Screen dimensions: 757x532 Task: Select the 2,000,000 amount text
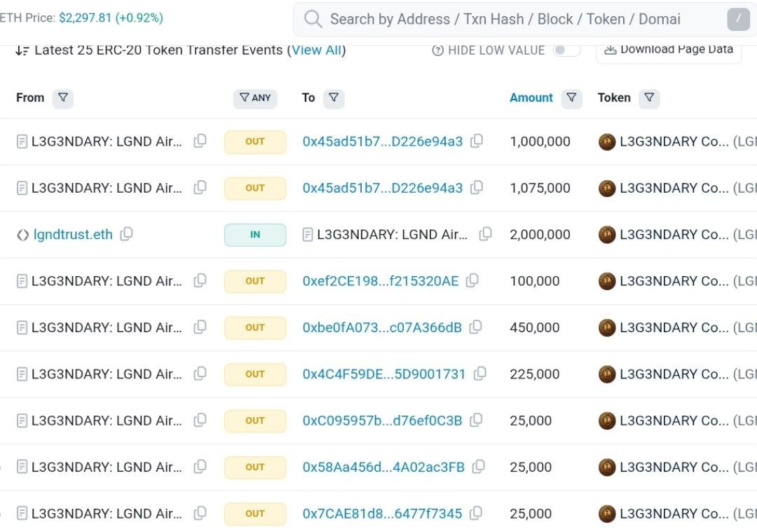pos(540,235)
